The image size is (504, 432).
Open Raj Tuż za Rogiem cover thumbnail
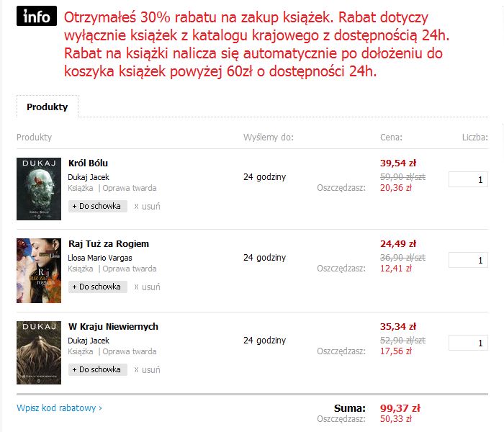coord(39,271)
